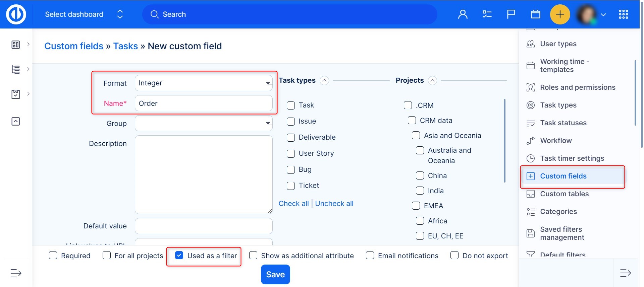The height and width of the screenshot is (287, 644).
Task: Click the task checklist icon in top bar
Action: coord(487,14)
